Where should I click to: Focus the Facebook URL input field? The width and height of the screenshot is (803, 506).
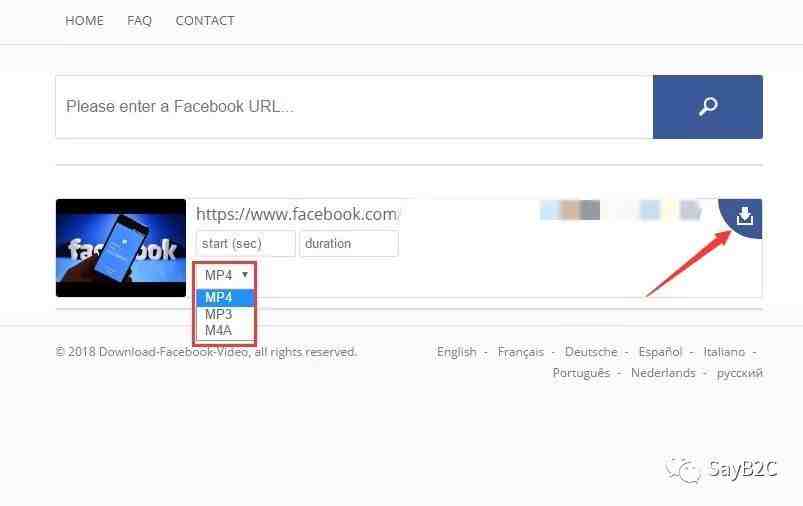click(354, 107)
